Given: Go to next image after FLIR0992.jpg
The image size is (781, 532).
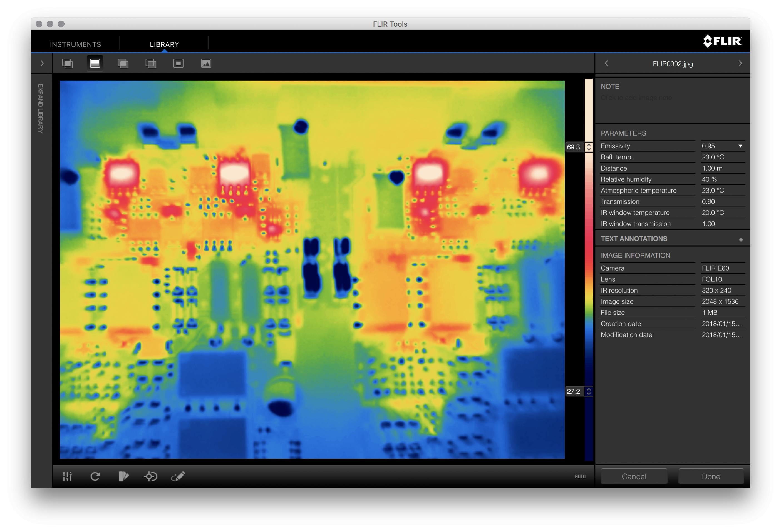Looking at the screenshot, I should 740,63.
